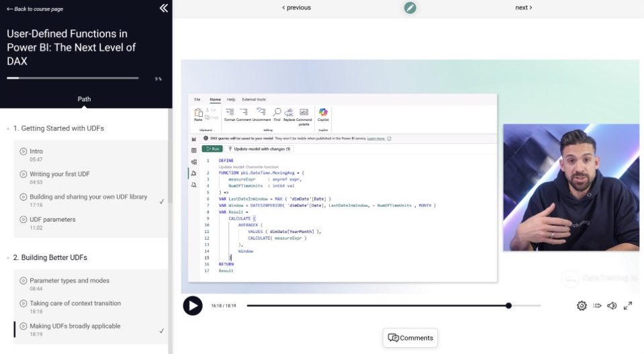The width and height of the screenshot is (644, 354).
Task: Click completed checkmark for UDF library lesson
Action: (x=161, y=202)
